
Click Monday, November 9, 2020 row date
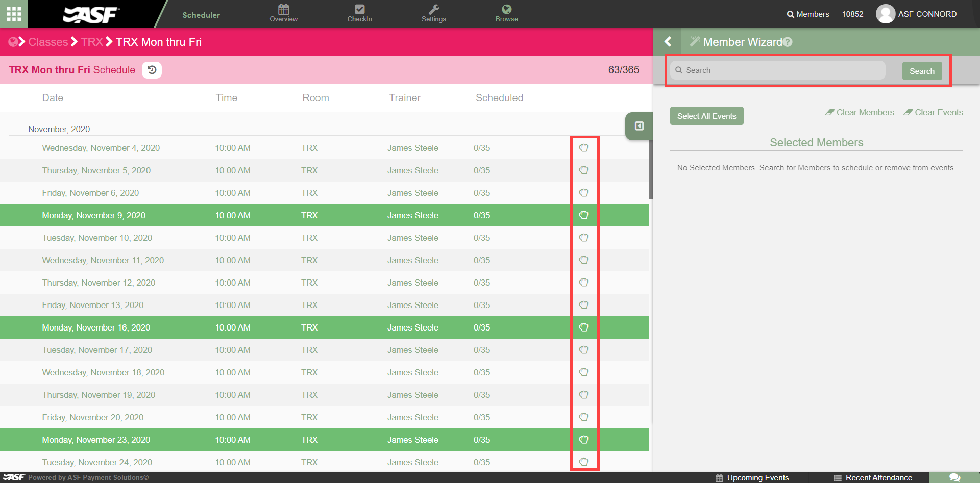(94, 215)
